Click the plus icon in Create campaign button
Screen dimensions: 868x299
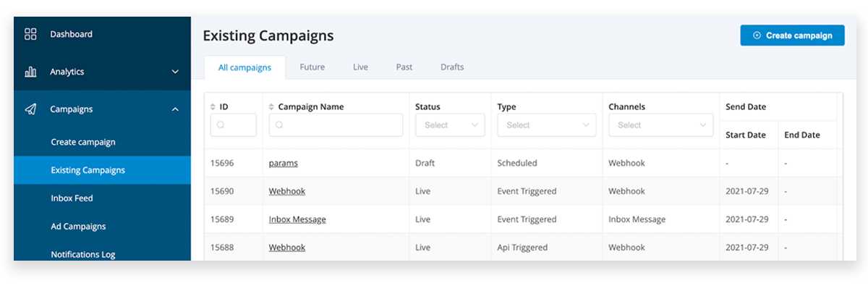tap(757, 35)
